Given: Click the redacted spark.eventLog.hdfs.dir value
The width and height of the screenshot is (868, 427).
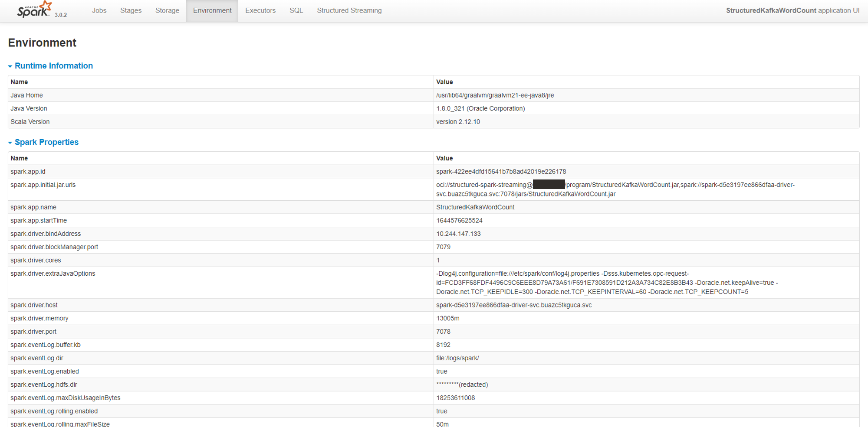Looking at the screenshot, I should pos(462,385).
